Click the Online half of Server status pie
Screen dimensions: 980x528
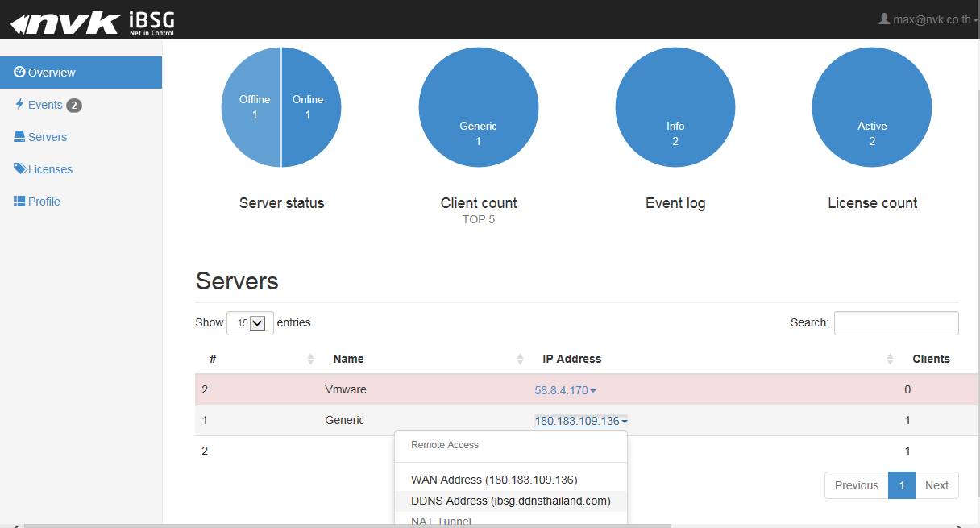pyautogui.click(x=311, y=107)
